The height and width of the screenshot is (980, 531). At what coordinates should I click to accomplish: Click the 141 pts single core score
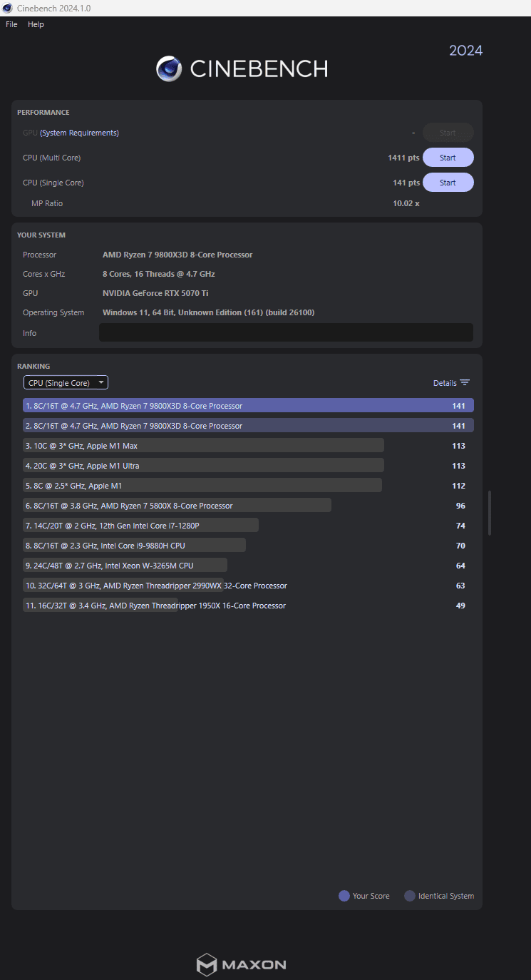tap(406, 183)
